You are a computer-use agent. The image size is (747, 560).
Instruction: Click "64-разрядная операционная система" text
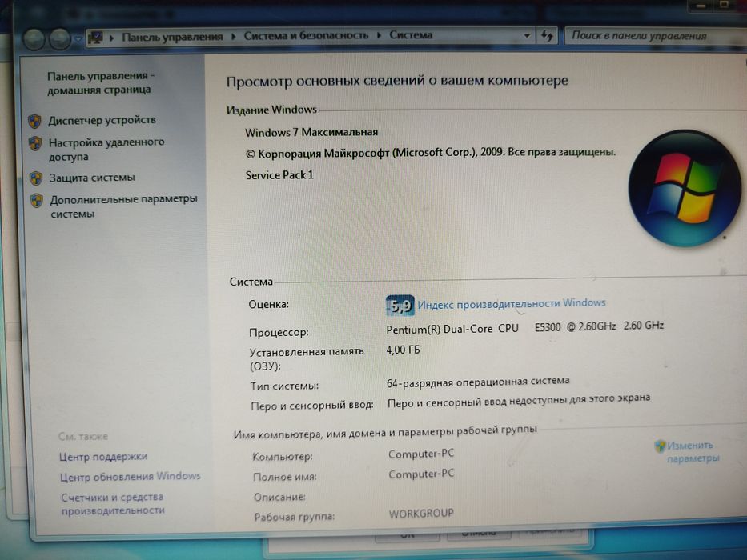coord(478,382)
